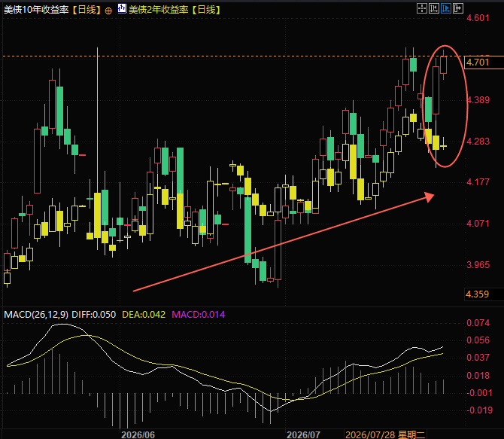Viewport: 504px width, 439px height.
Task: Click the rightmost expand-panel icon in toolbar
Action: pos(458,8)
